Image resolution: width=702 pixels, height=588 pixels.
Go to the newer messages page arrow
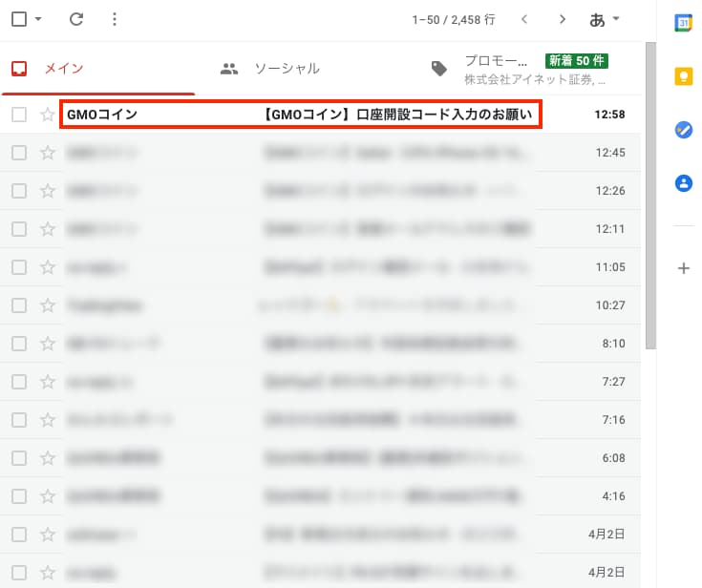pos(524,19)
